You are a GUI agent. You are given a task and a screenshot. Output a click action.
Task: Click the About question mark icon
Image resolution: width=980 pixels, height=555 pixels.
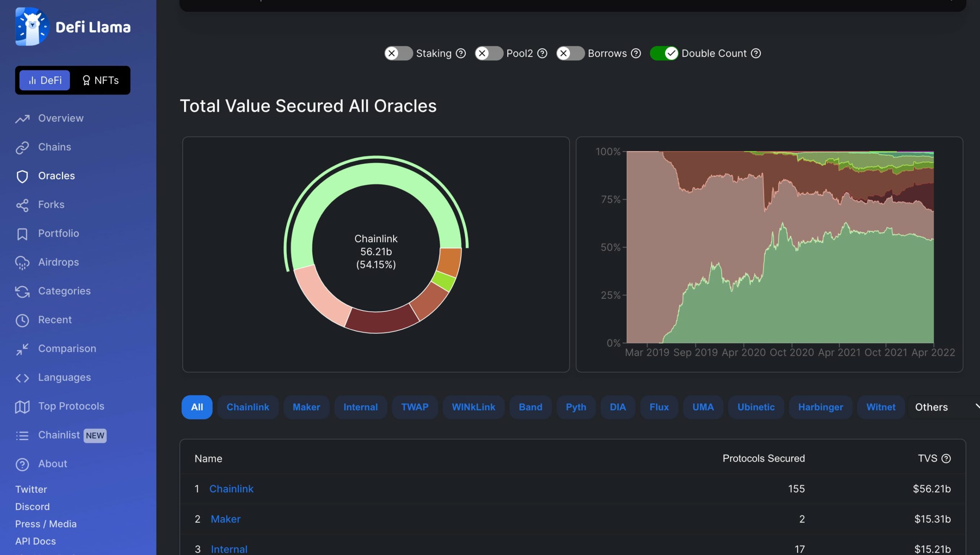[22, 464]
